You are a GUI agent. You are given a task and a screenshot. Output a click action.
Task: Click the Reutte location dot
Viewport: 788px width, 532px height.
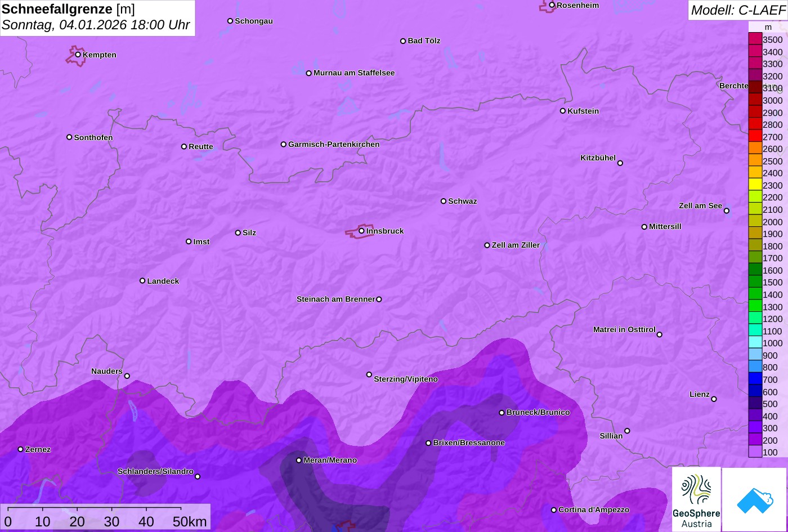tap(184, 146)
